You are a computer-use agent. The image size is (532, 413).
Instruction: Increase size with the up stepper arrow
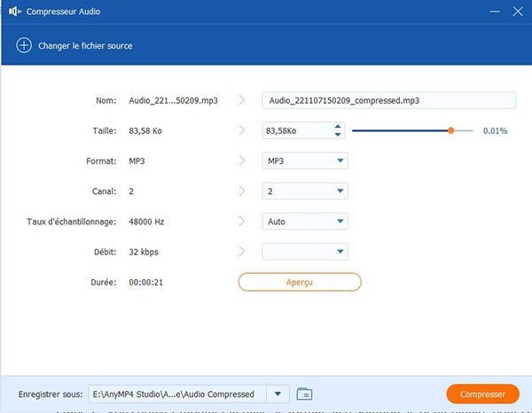point(338,127)
